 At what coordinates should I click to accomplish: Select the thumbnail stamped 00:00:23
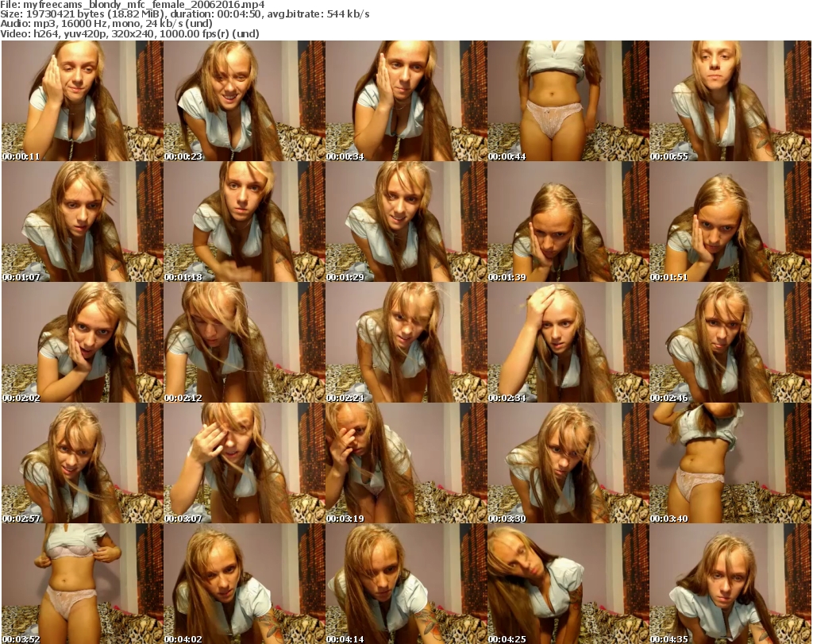tap(245, 101)
